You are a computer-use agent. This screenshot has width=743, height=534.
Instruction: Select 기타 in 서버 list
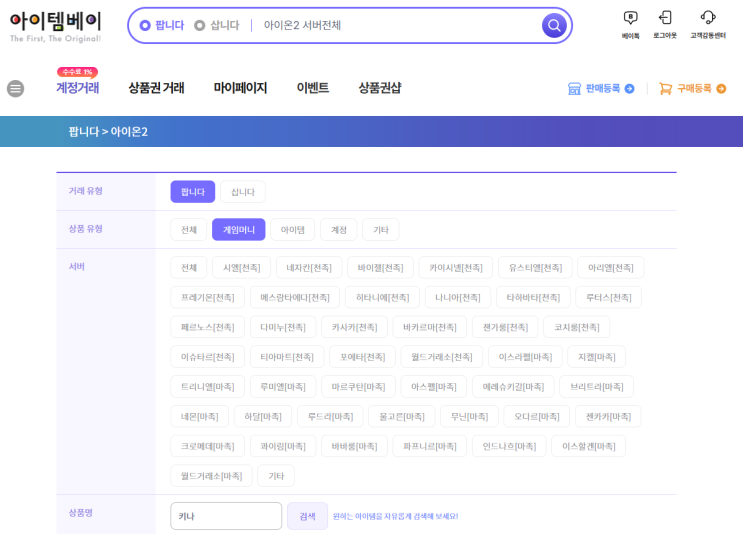276,476
